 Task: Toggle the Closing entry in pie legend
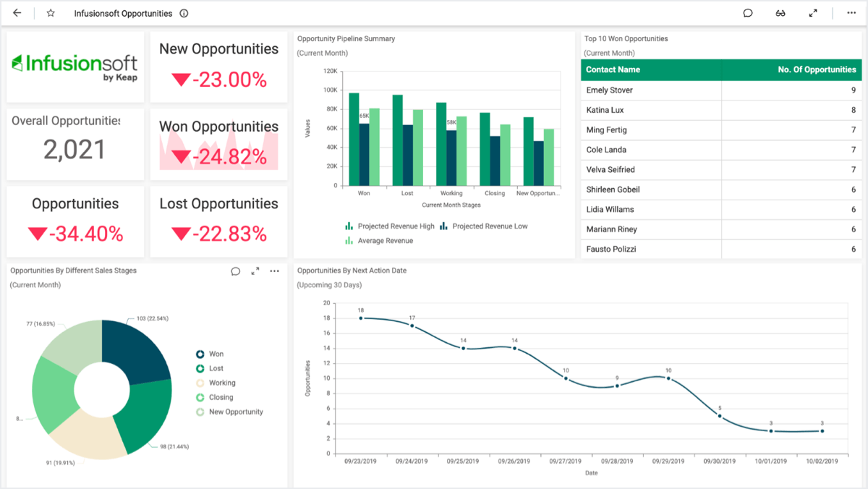click(x=219, y=397)
